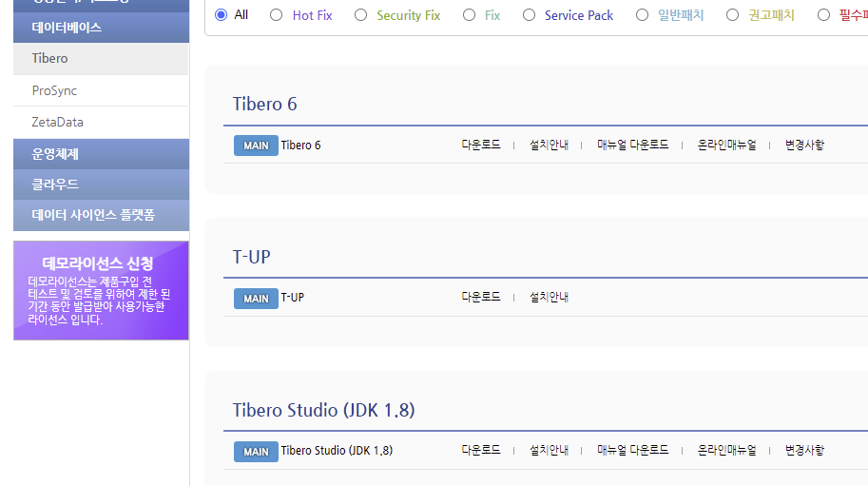The image size is (868, 486).
Task: Open 설치안내 for T-UP
Action: [x=549, y=298]
